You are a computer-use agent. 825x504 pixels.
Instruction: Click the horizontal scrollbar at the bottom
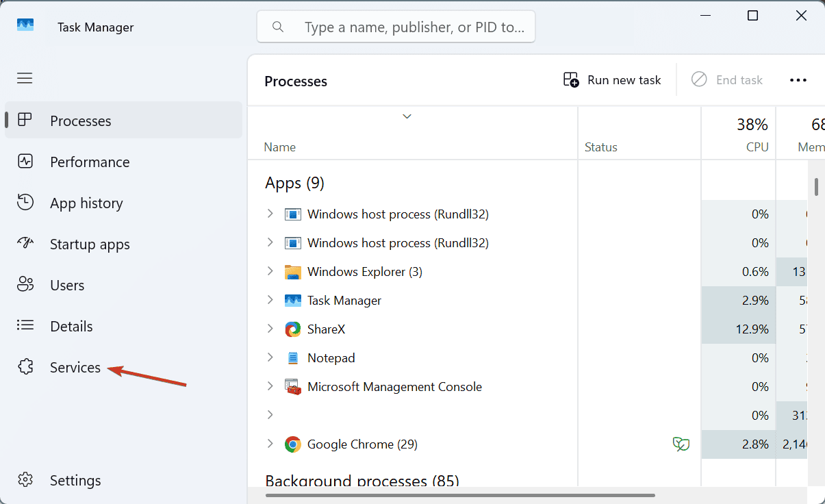[x=459, y=495]
